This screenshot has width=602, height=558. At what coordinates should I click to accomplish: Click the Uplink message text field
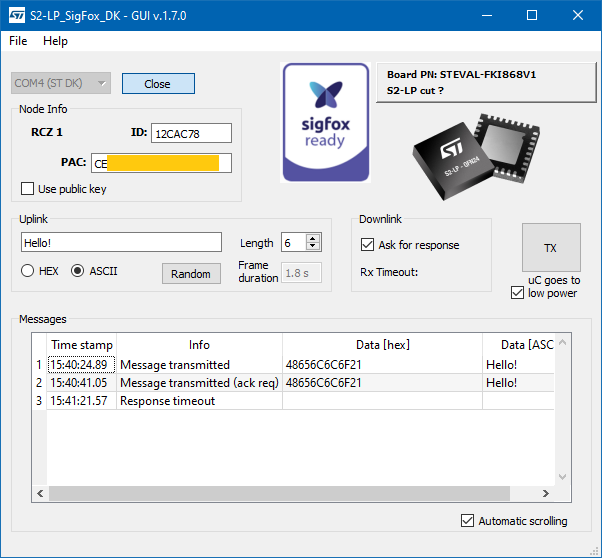pyautogui.click(x=121, y=242)
